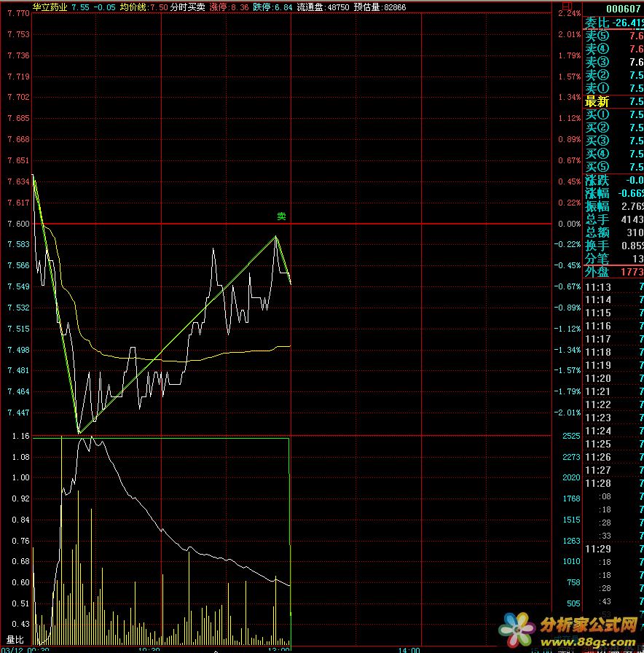This screenshot has height=653, width=644.
Task: Click the 预估量:82866 label
Action: [380, 7]
